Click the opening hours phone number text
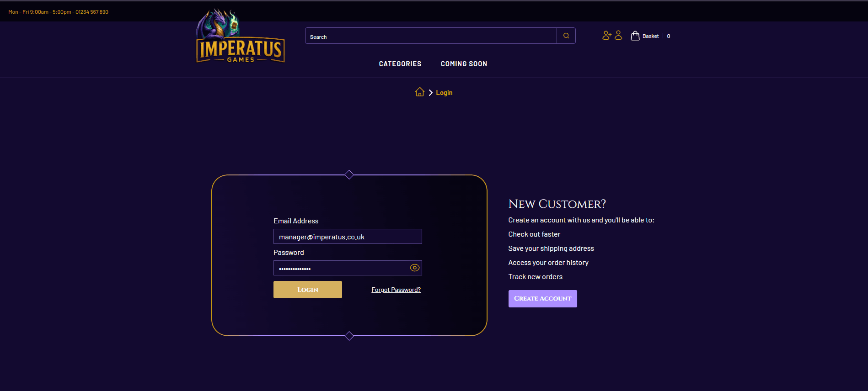The height and width of the screenshot is (391, 868). point(59,12)
